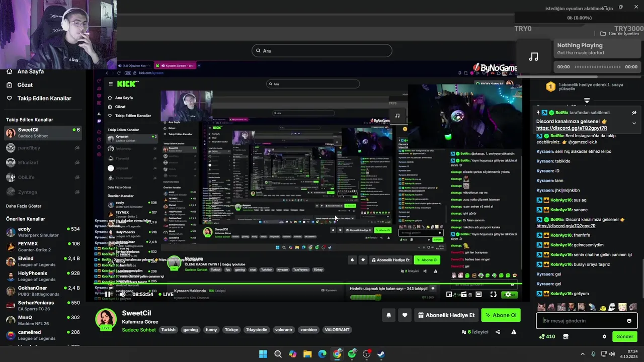Screen dimensions: 644x362
Task: Open recommended channel Elwind
Action: coord(42,261)
